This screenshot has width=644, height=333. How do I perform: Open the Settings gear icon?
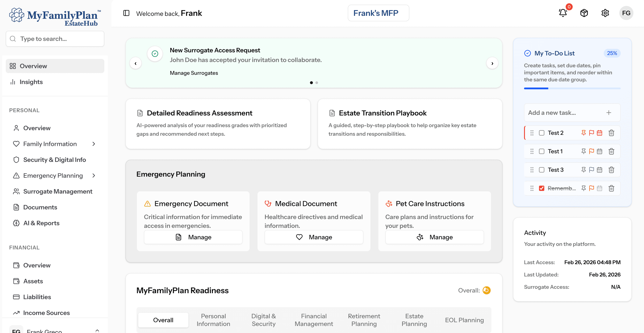click(605, 13)
